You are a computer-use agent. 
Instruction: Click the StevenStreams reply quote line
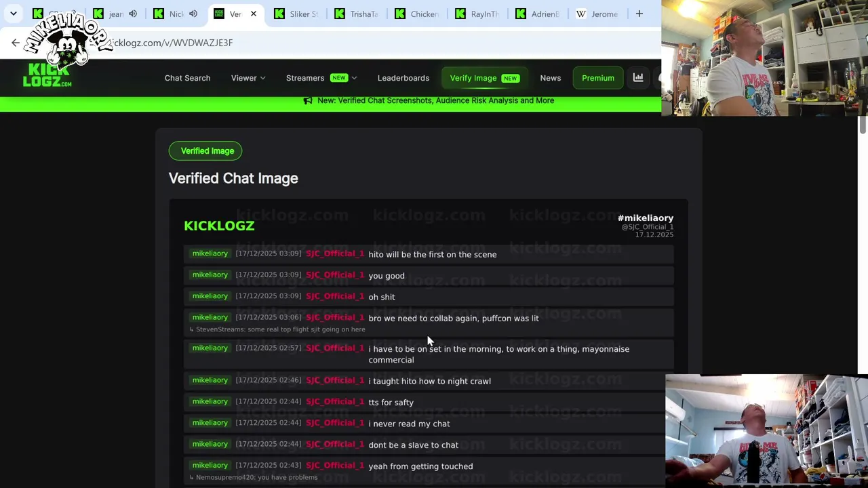tap(277, 329)
